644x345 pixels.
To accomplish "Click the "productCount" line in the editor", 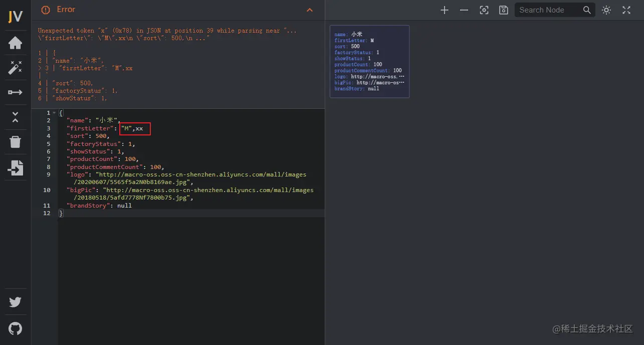I will (x=102, y=159).
